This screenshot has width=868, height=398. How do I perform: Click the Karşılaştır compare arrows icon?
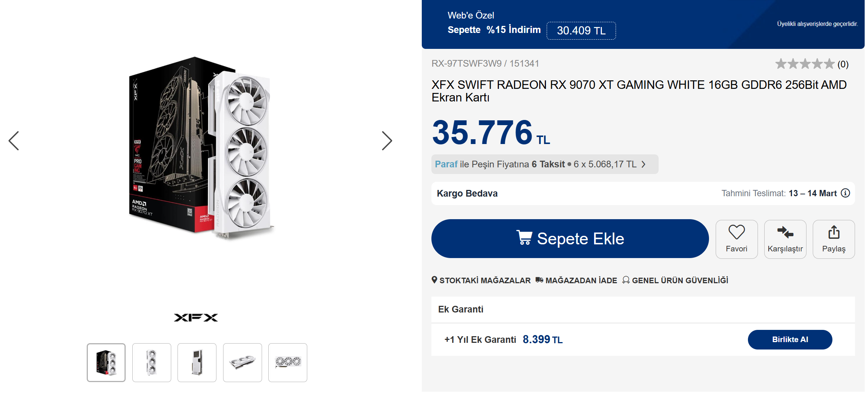click(785, 233)
